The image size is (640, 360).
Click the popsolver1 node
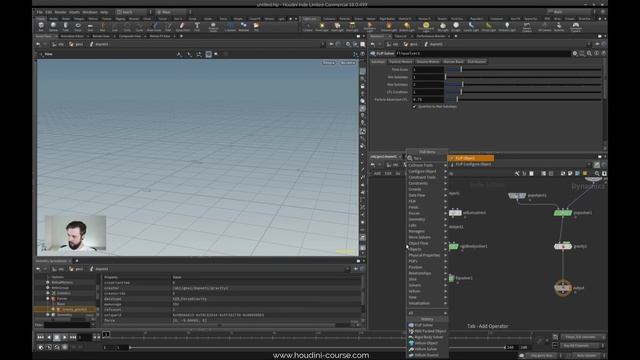tap(563, 213)
